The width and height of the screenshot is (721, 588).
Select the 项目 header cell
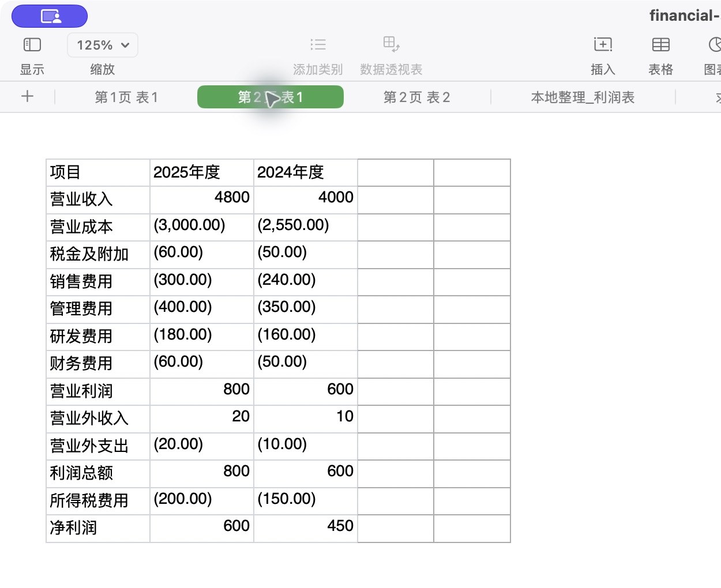(98, 173)
